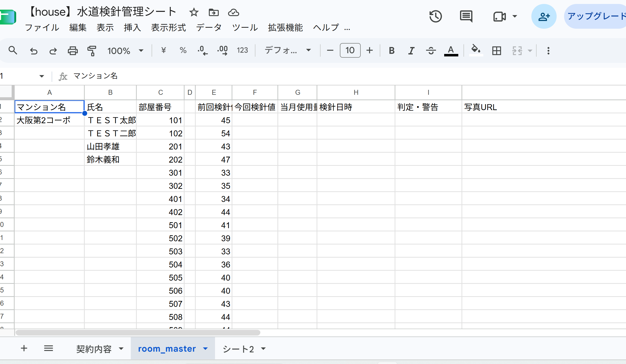Apply percent number format
Screen dimensions: 626x364
coord(183,50)
